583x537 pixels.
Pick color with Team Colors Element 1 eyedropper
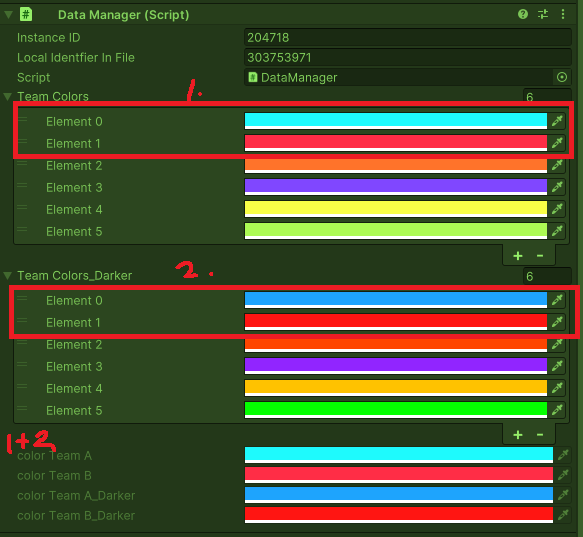tap(557, 143)
